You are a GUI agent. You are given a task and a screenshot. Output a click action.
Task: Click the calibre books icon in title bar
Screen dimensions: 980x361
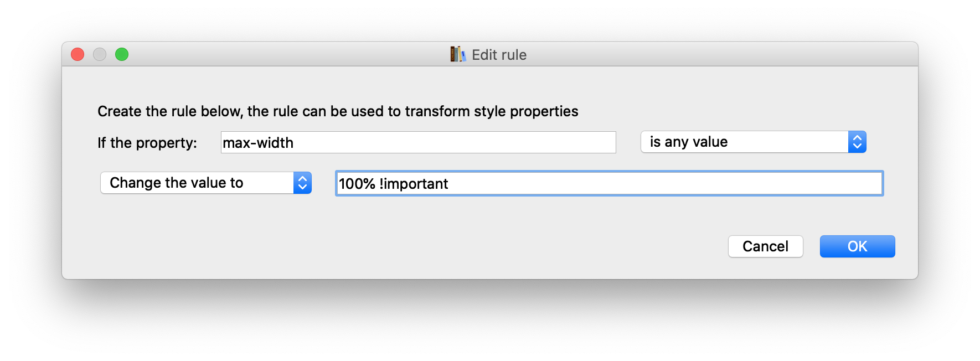click(x=457, y=54)
